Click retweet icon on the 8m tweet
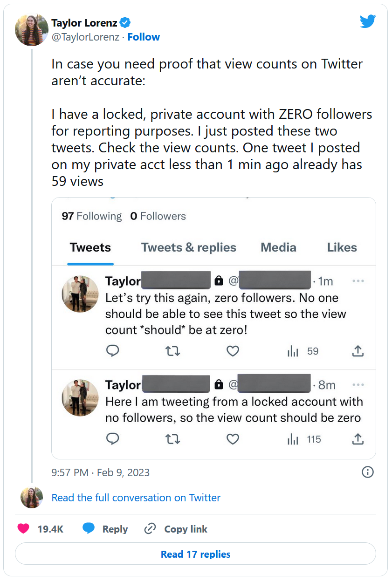Viewport: 392px width, 581px height. (x=173, y=439)
